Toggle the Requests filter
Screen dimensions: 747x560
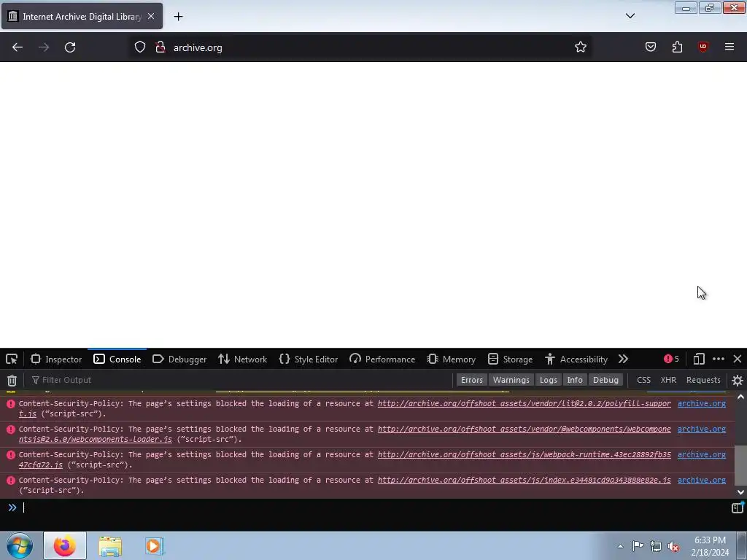pos(703,380)
